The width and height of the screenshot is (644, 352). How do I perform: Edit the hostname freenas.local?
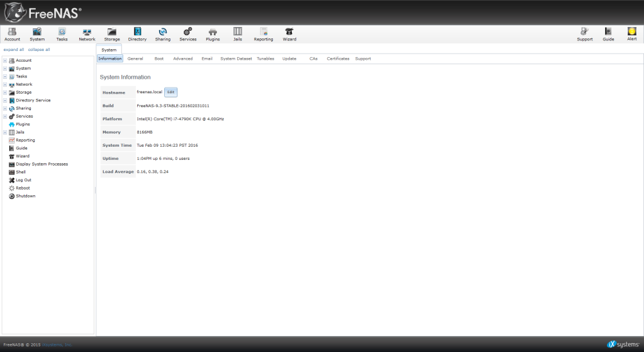[x=171, y=92]
